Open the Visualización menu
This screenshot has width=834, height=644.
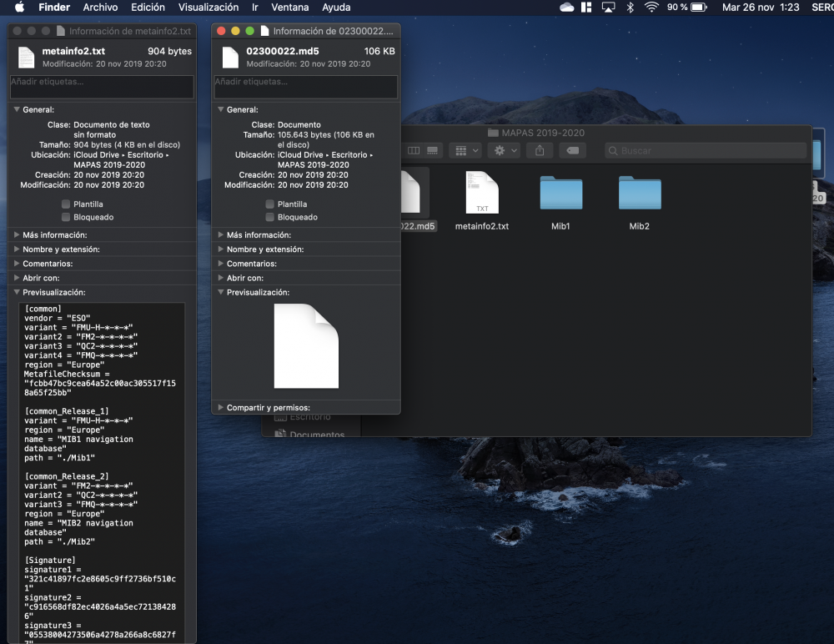[x=208, y=7]
